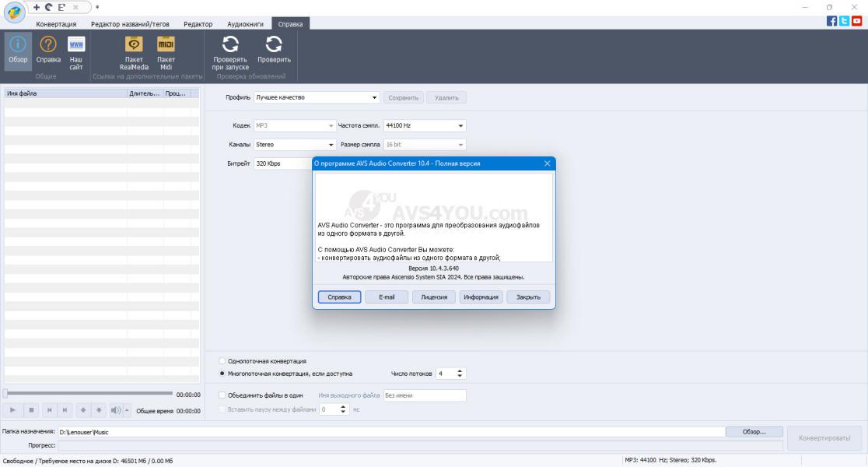Click the Число потоков stepper arrows
868x467 pixels.
pyautogui.click(x=460, y=374)
